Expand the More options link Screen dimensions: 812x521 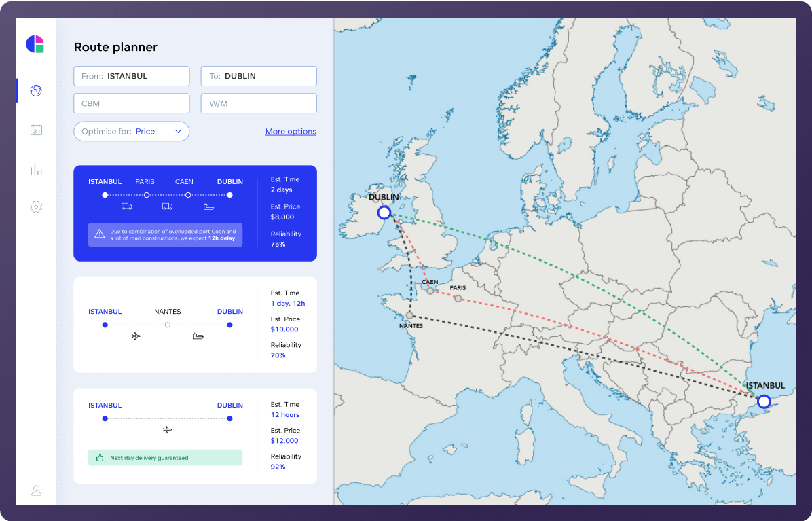tap(291, 131)
